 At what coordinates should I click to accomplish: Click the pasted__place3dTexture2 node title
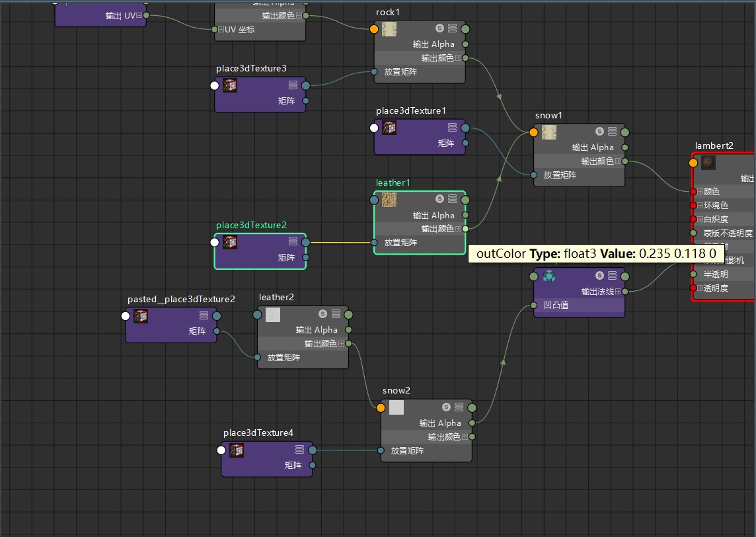click(181, 299)
